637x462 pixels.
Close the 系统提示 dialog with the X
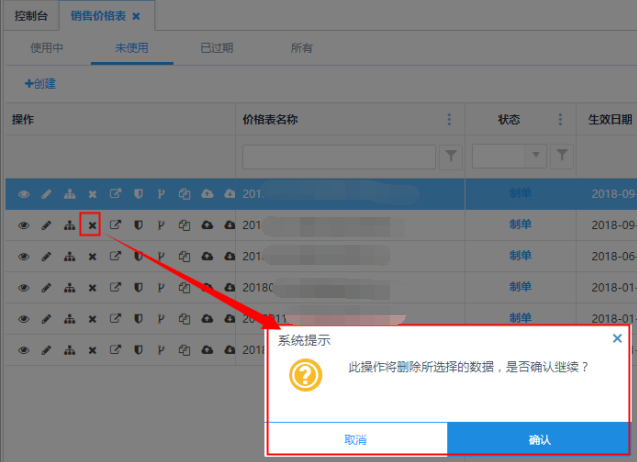click(x=617, y=339)
